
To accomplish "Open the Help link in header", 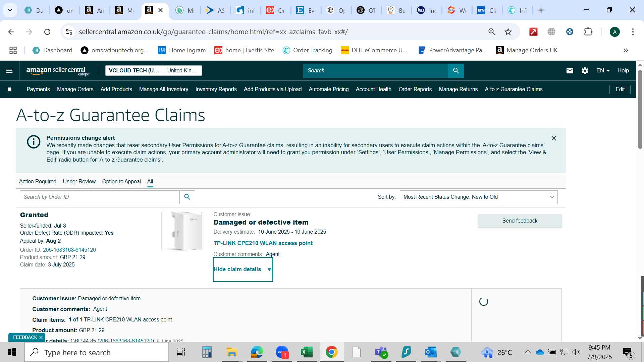I will (x=623, y=71).
